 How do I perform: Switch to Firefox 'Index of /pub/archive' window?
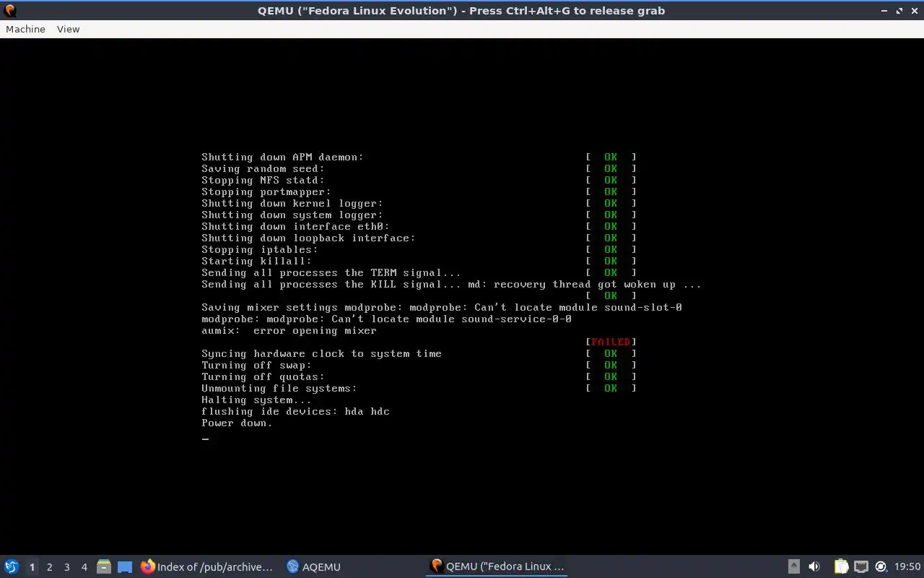tap(208, 566)
